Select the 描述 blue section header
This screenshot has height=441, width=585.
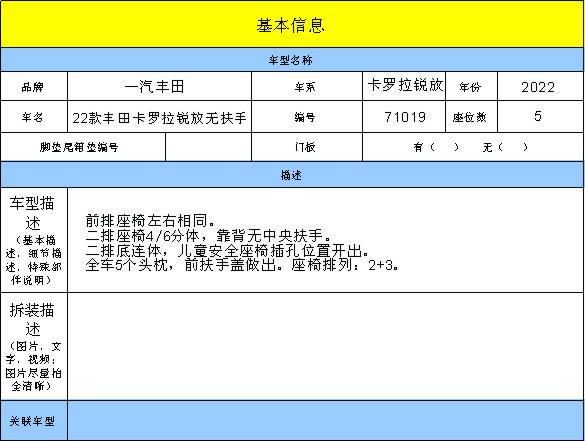(x=292, y=175)
